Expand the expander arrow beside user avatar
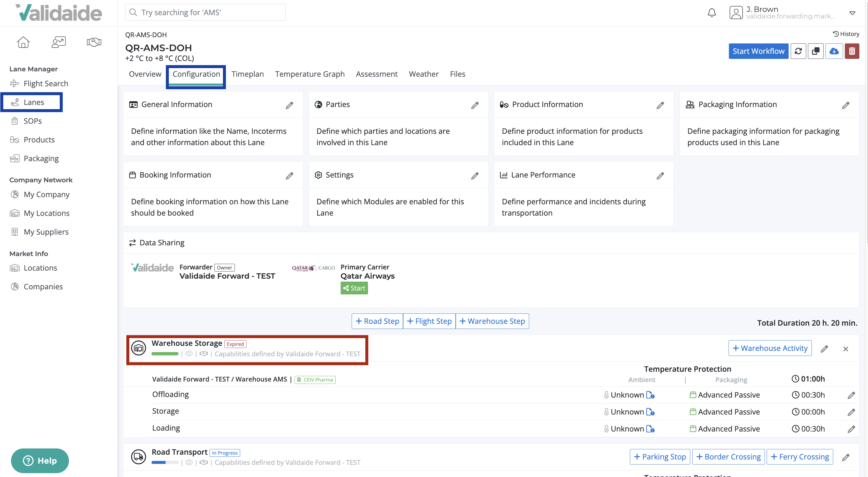This screenshot has width=868, height=477. (853, 13)
